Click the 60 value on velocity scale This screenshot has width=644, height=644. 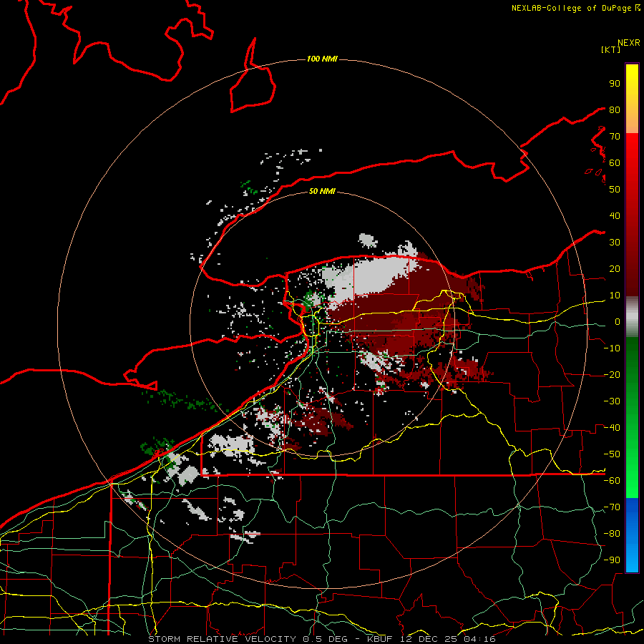coord(615,162)
